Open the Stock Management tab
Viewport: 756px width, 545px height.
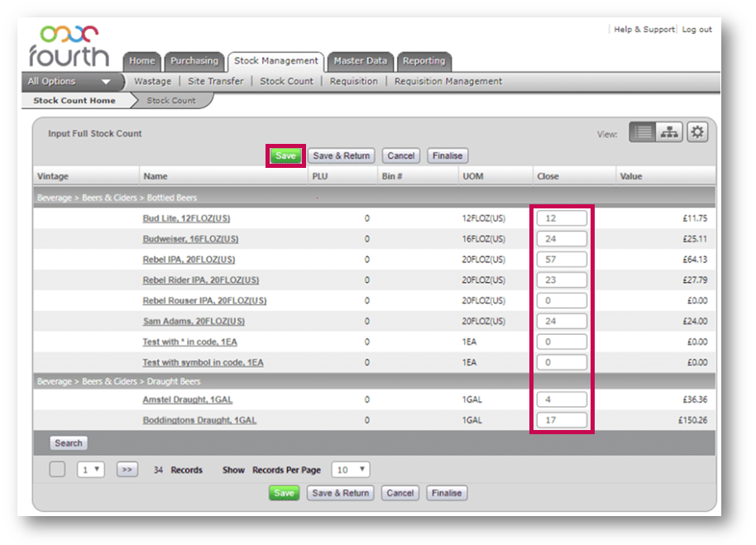pos(276,61)
